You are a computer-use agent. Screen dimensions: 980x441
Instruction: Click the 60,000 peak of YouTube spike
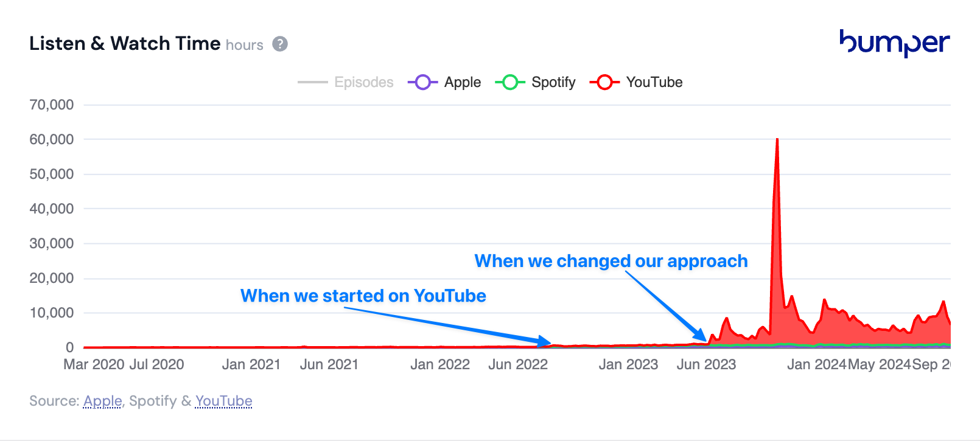pos(777,140)
